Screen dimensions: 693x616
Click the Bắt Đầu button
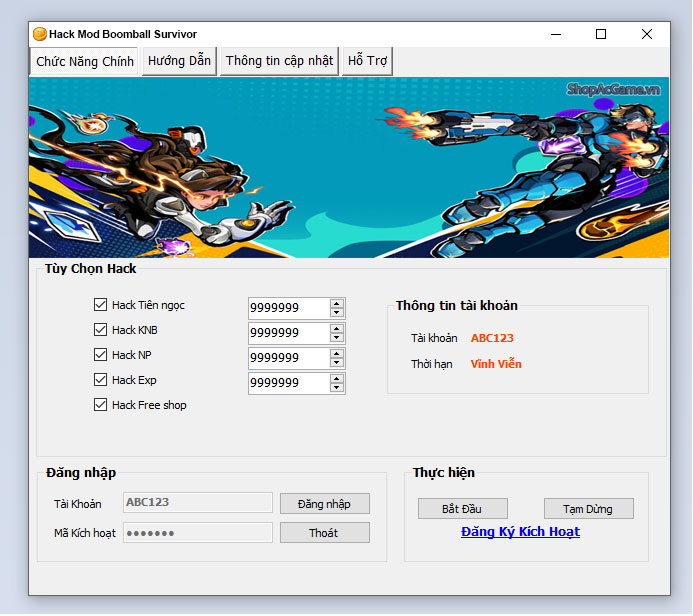[462, 509]
